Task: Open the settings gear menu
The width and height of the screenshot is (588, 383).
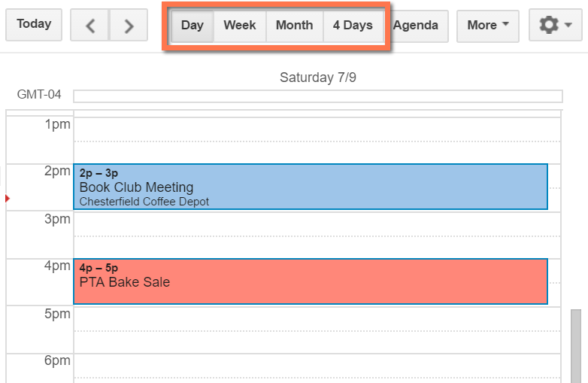Action: [555, 25]
